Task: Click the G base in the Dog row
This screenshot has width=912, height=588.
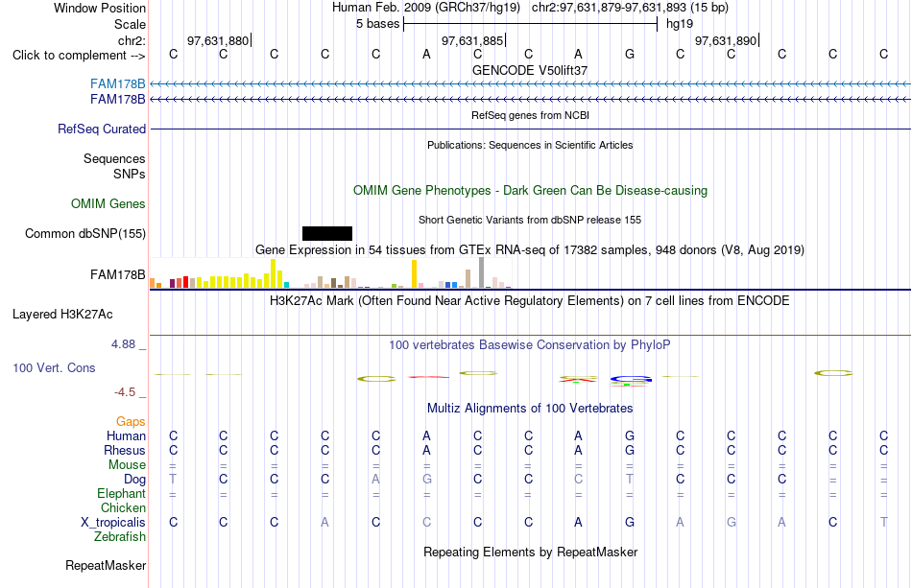Action: click(427, 480)
